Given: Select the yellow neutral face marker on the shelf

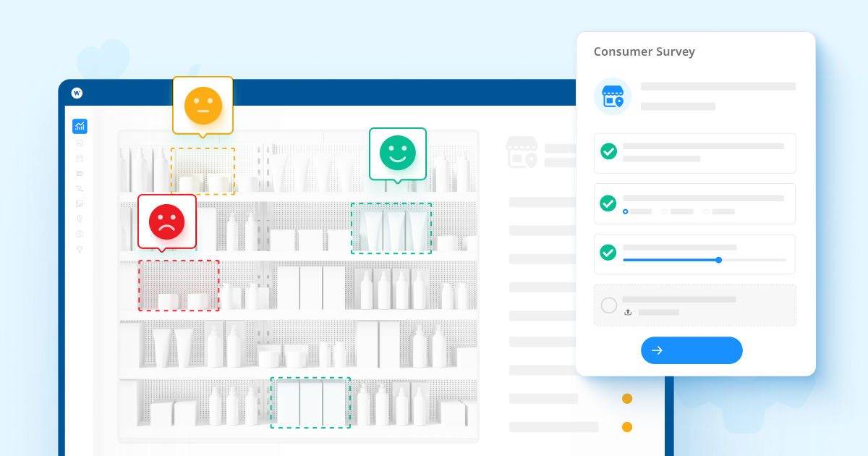Looking at the screenshot, I should click(203, 104).
